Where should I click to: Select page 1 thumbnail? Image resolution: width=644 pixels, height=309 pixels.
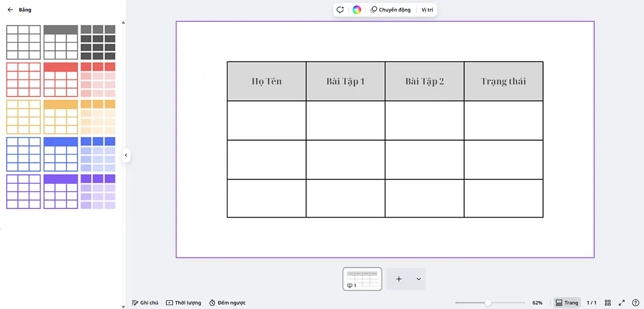[x=362, y=279]
